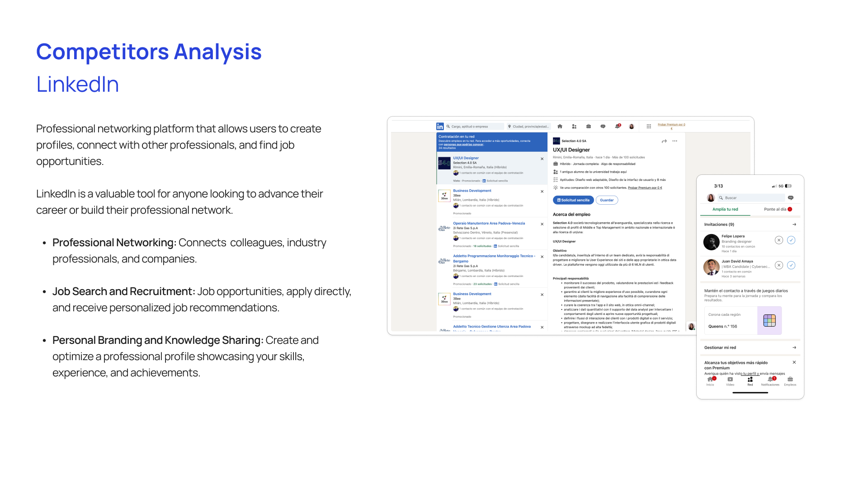Click 'Contratación en tu red' banner heading
The width and height of the screenshot is (868, 488).
(x=456, y=136)
